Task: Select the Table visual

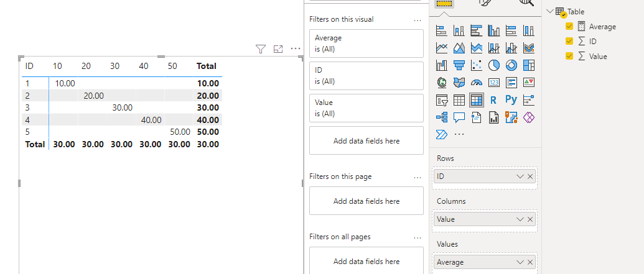Action: (459, 100)
